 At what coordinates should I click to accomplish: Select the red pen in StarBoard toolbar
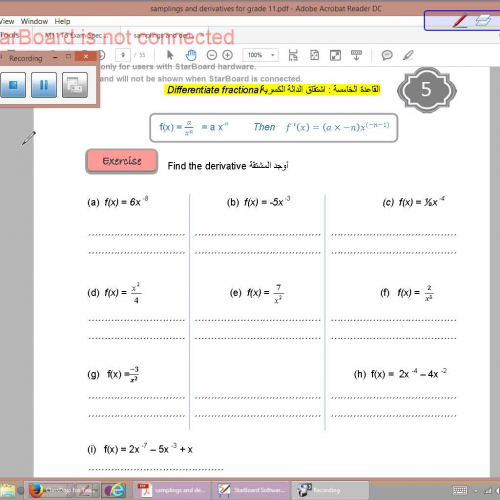(460, 20)
